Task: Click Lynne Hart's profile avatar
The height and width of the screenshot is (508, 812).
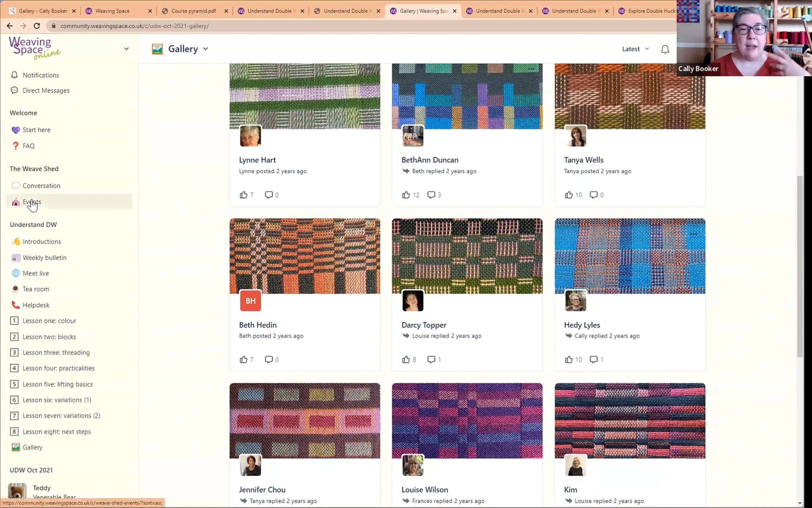Action: tap(250, 136)
